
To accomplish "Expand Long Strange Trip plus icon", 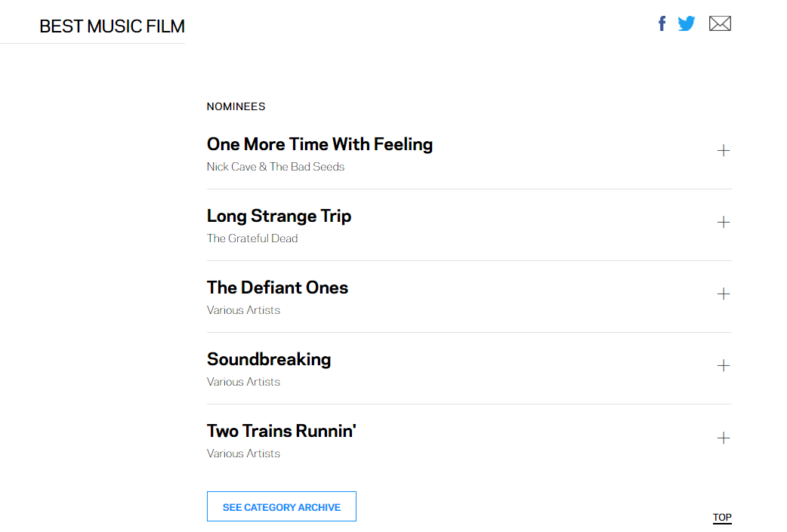I will pyautogui.click(x=724, y=223).
